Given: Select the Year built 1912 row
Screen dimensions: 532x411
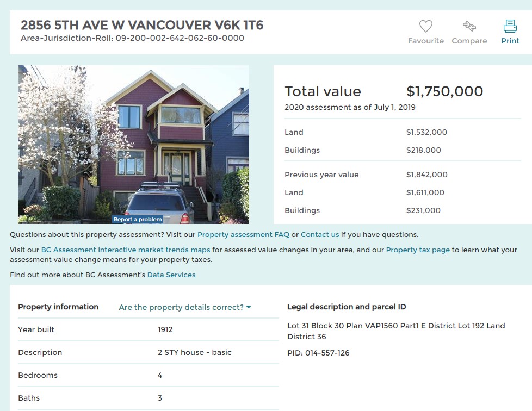Looking at the screenshot, I should tap(148, 329).
